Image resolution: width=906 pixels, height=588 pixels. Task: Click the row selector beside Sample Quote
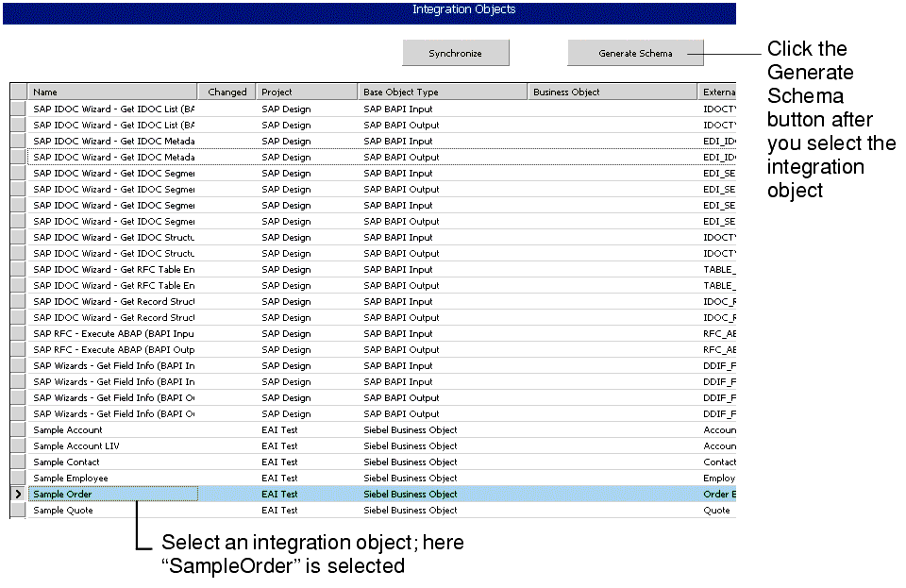tap(19, 510)
